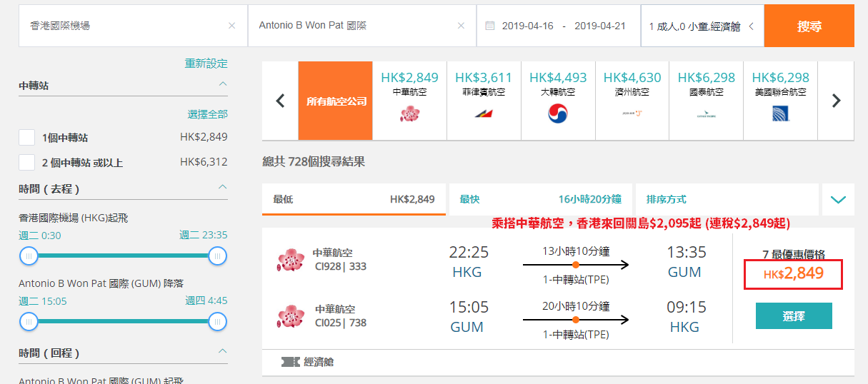Click 選擇全部 select all link
Image resolution: width=868 pixels, height=384 pixels.
207,114
